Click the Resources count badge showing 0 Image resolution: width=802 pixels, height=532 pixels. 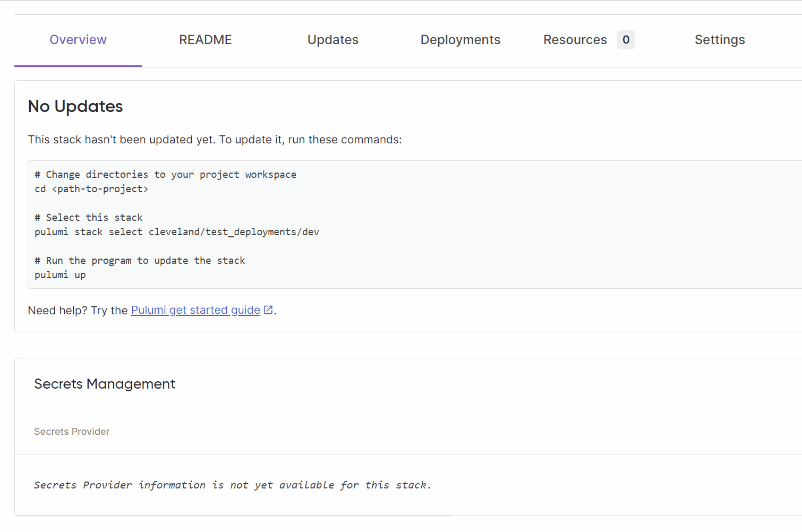[x=626, y=40]
